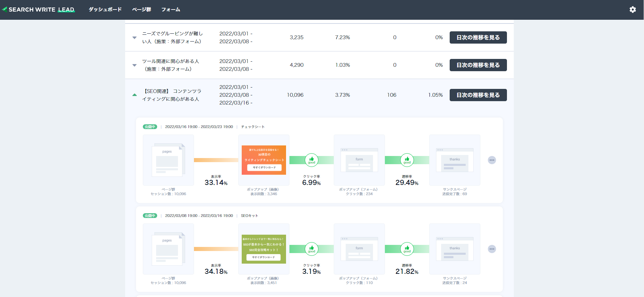The width and height of the screenshot is (644, 297).
Task: Open the settings gear icon
Action: point(633,10)
